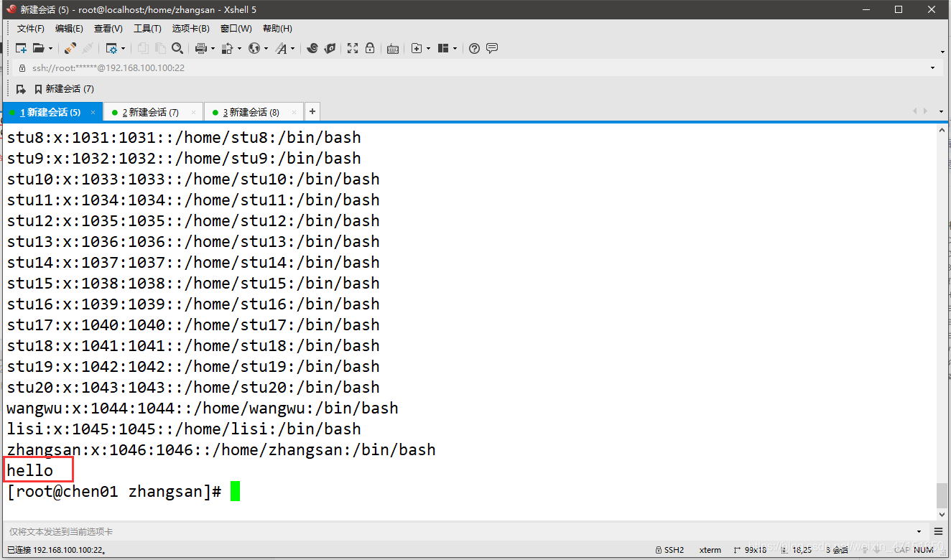Viewport: 951px width, 560px height.
Task: Click 99x18 terminal size in status bar
Action: tap(750, 550)
